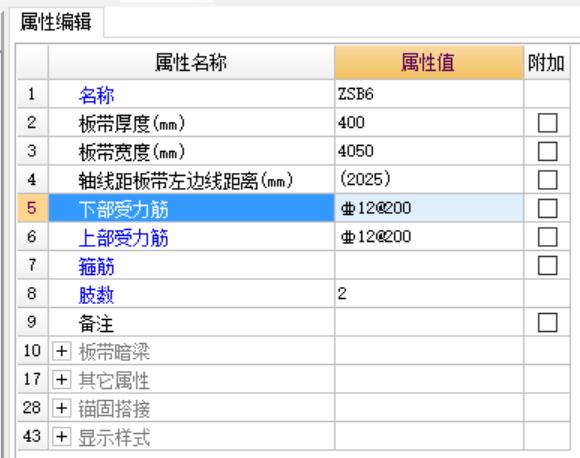Select the 显示样式 group label
Screen dimensions: 580x458
pos(114,437)
